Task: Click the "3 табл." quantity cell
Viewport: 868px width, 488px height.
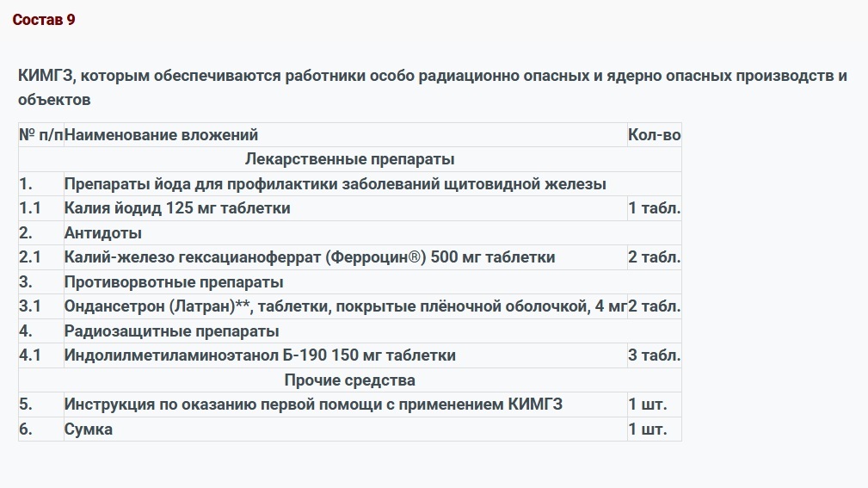Action: click(x=654, y=355)
